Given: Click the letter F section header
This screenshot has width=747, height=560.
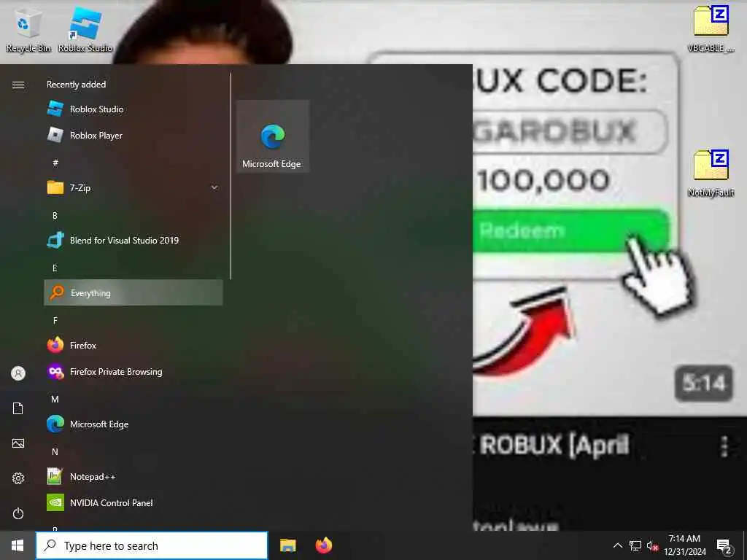Looking at the screenshot, I should (55, 321).
